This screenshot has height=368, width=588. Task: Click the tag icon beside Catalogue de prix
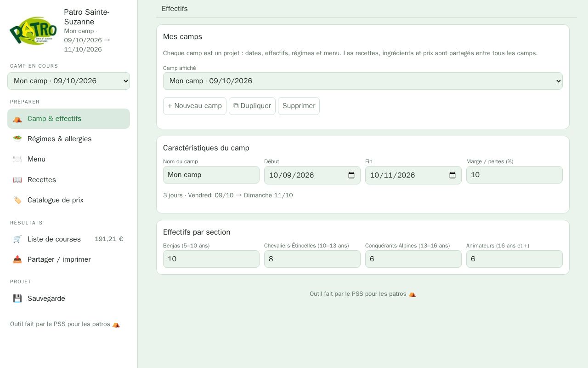(17, 200)
